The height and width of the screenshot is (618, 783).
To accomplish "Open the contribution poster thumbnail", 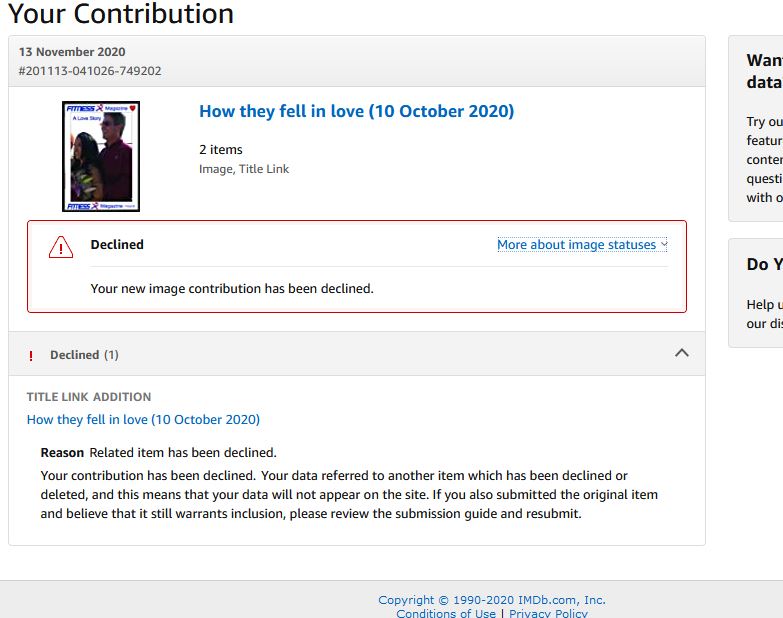I will tap(100, 156).
